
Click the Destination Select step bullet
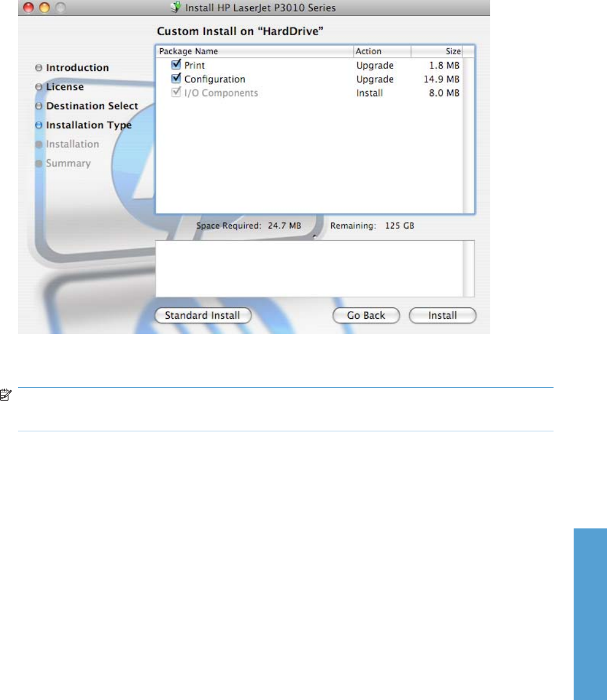tap(39, 106)
